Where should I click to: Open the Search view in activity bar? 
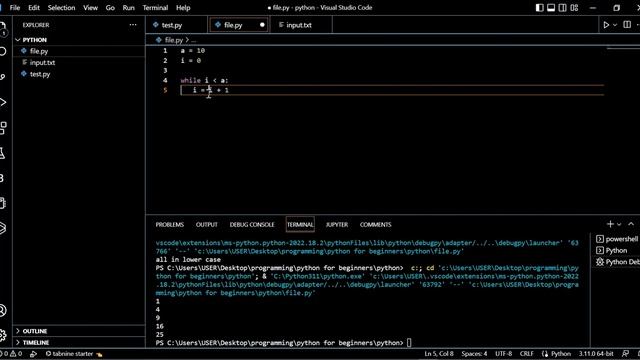click(x=3, y=51)
